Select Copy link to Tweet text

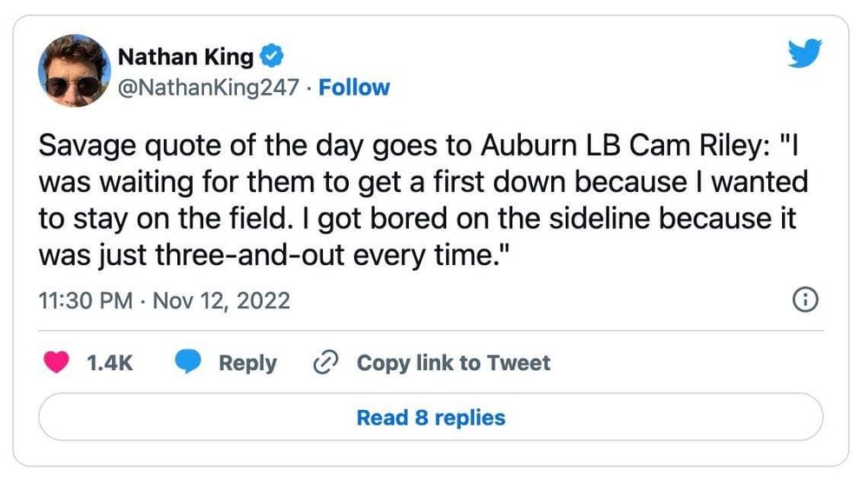point(453,362)
